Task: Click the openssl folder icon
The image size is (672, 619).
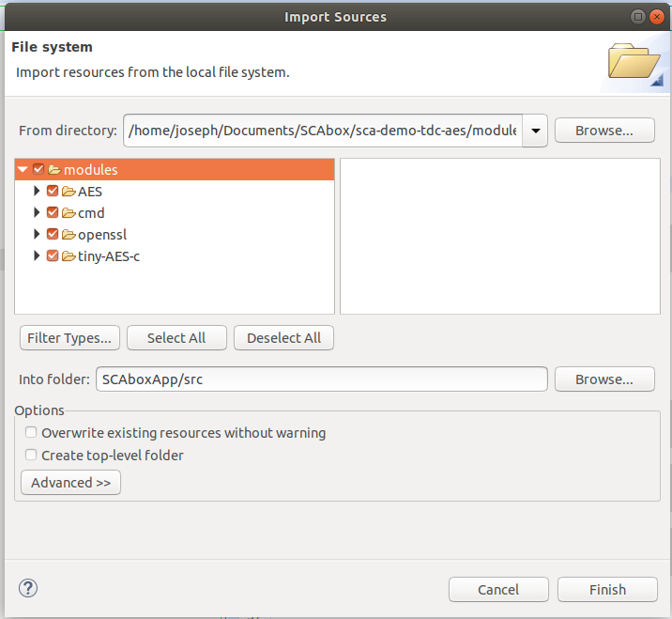Action: tap(69, 235)
